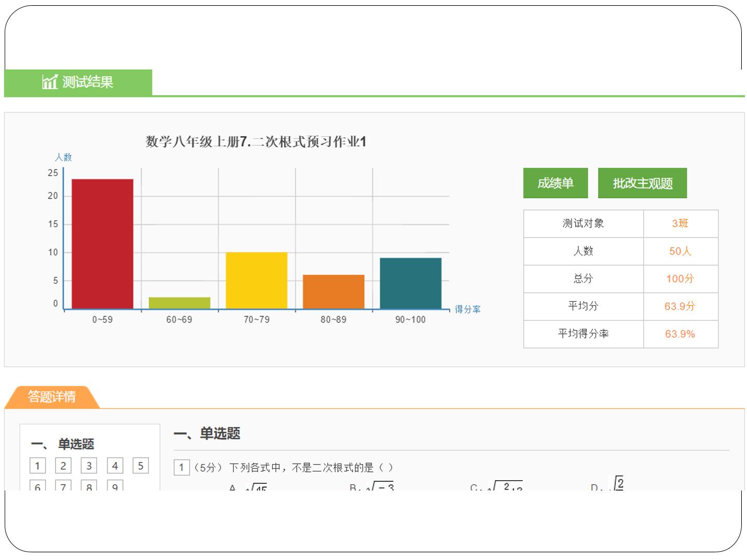Image resolution: width=747 pixels, height=560 pixels.
Task: Select the orange 80~89 bar
Action: point(334,292)
